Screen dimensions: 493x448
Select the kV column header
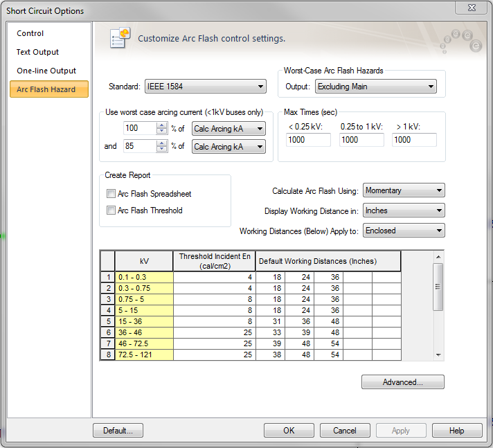coord(144,261)
